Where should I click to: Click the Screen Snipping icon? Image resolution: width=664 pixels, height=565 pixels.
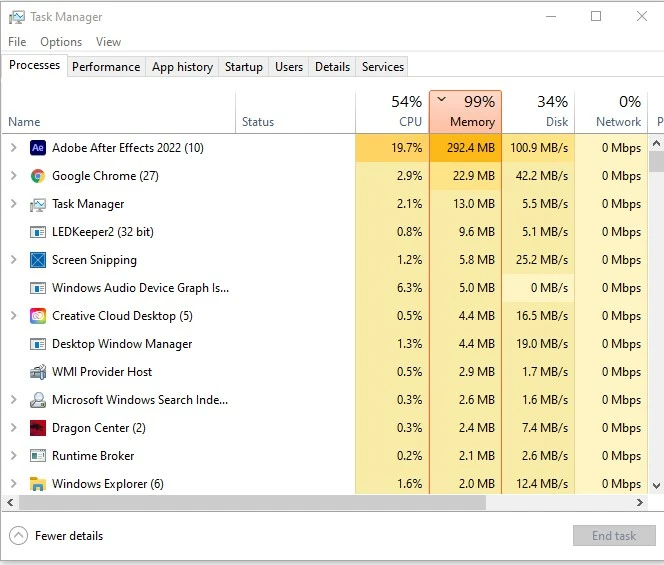pyautogui.click(x=38, y=260)
